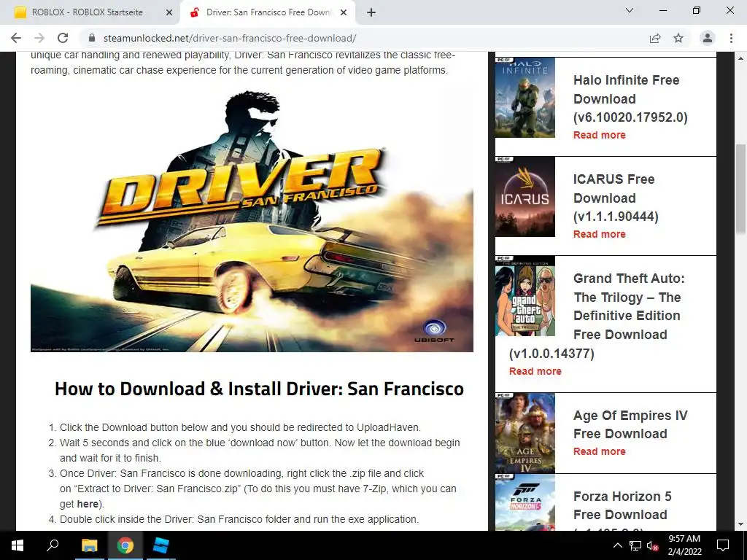Open the taskbar clock and date

point(684,545)
